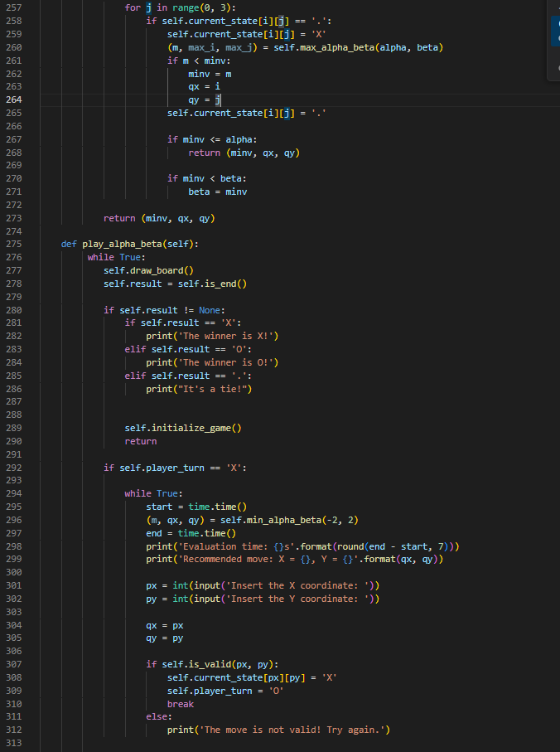
Task: Click 'while True:' on line 294
Action: [154, 493]
